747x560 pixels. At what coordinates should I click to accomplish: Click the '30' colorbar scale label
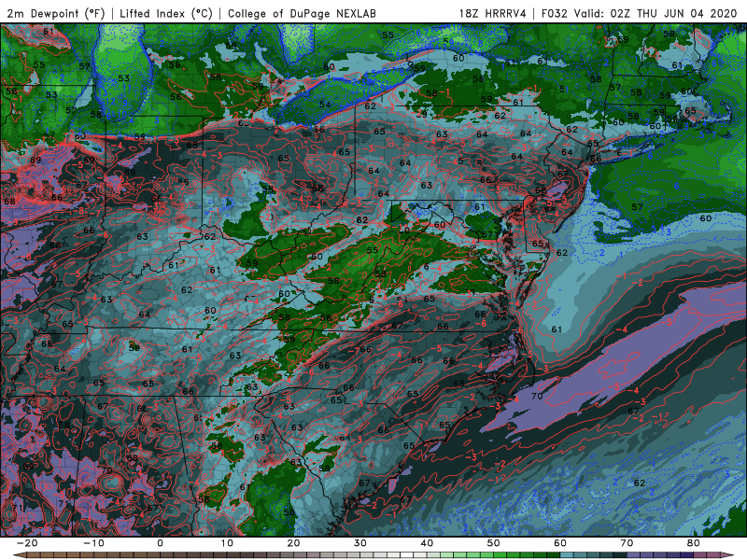click(x=360, y=543)
